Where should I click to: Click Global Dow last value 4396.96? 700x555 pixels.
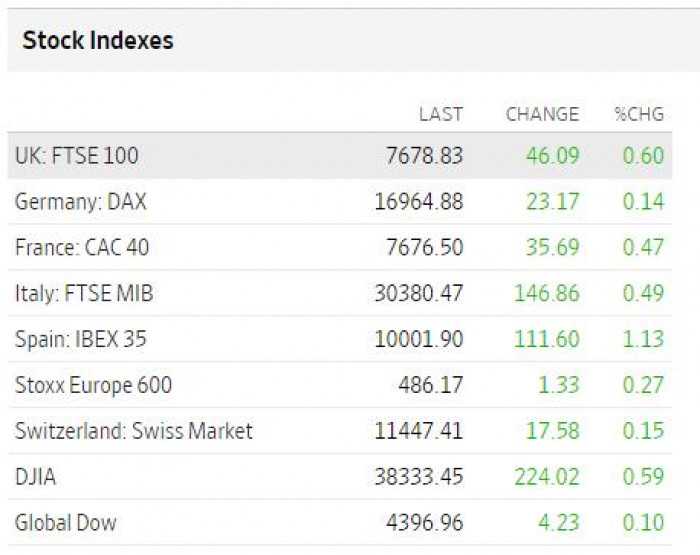(424, 522)
